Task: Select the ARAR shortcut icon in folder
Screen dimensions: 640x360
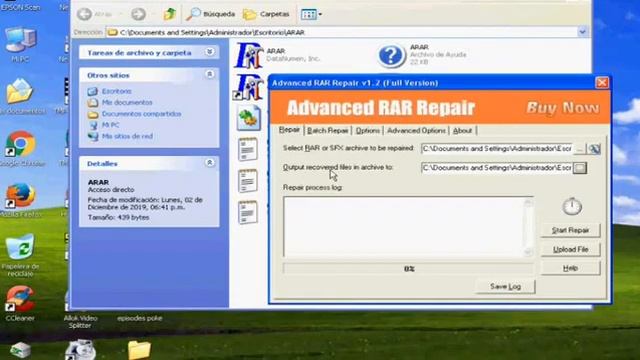Action: tap(249, 87)
